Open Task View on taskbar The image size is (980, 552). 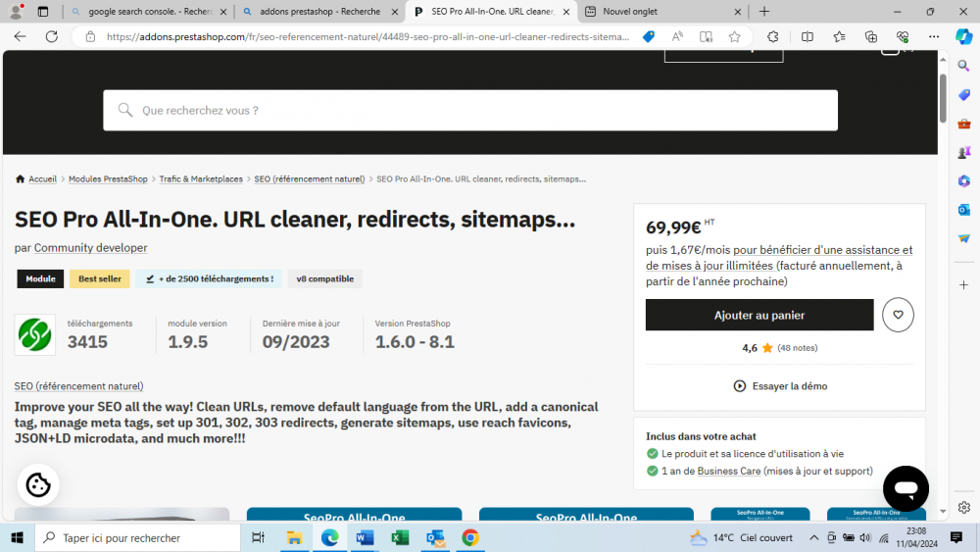258,537
